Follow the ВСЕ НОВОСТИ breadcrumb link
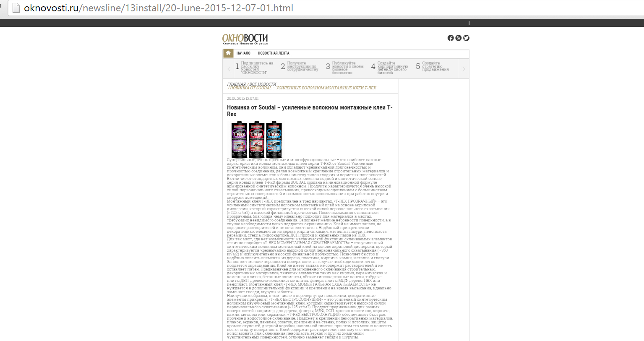Viewport: 644px width, 341px height. (x=263, y=84)
